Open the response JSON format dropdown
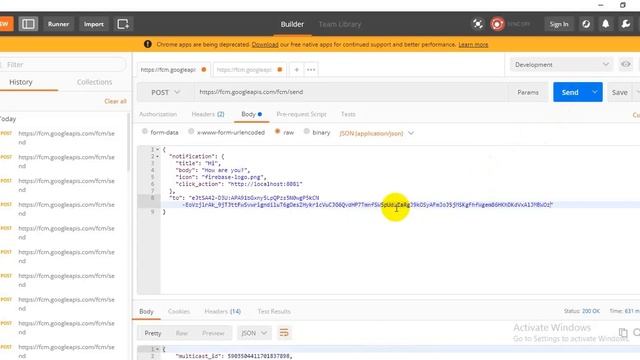The height and width of the screenshot is (360, 640). click(x=254, y=333)
